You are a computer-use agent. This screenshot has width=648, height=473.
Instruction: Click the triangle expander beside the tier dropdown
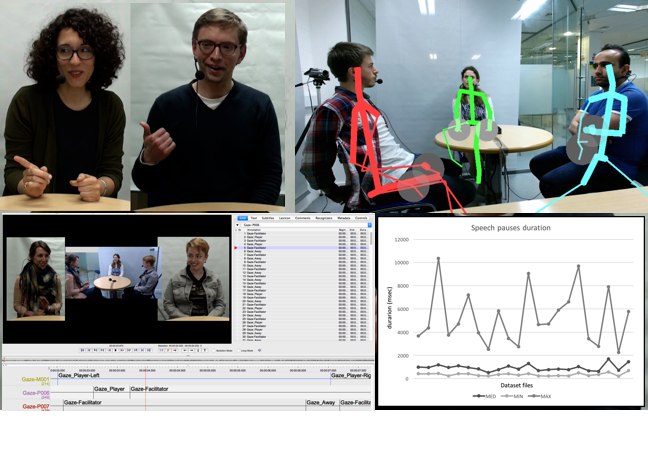click(x=237, y=225)
